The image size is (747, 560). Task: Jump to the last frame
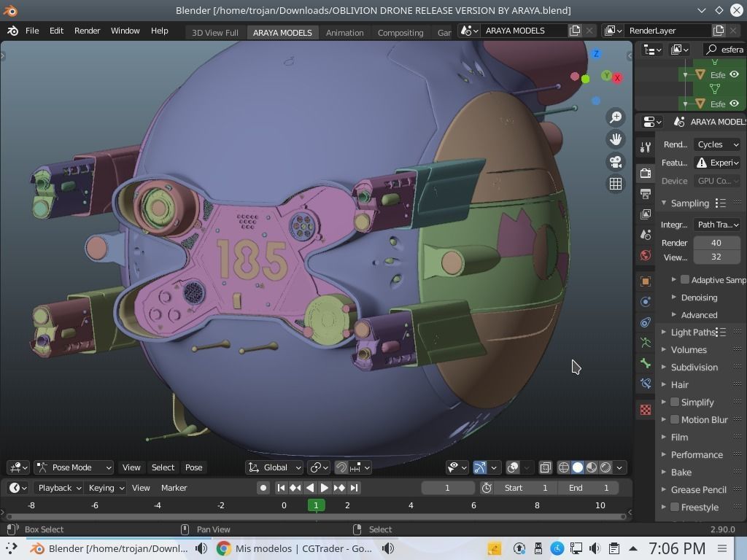point(354,488)
